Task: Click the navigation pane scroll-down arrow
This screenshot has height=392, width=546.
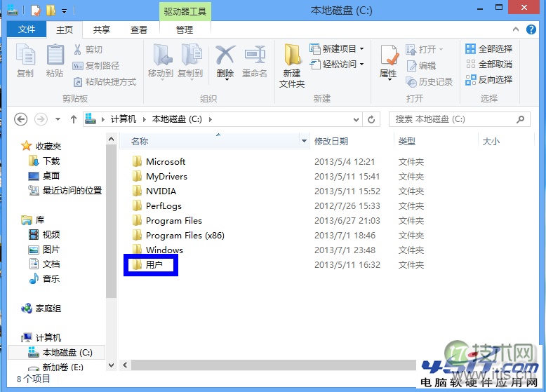Action: click(x=111, y=365)
